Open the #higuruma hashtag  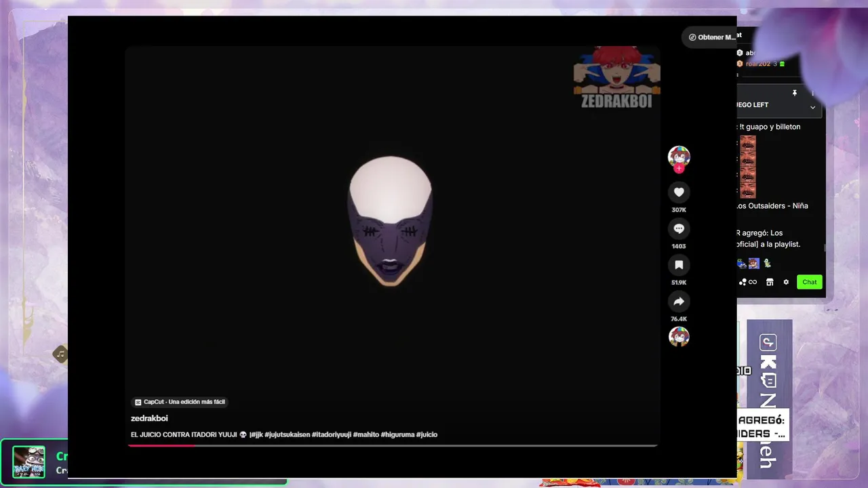pyautogui.click(x=397, y=434)
